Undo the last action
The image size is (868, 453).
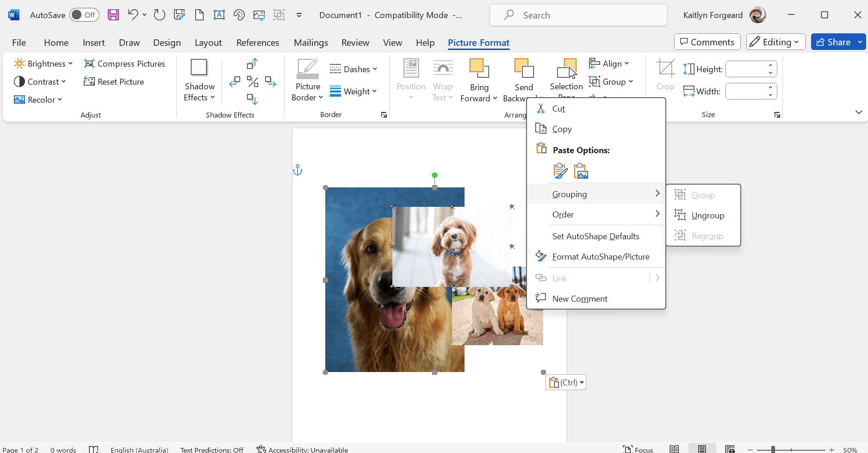(x=132, y=15)
